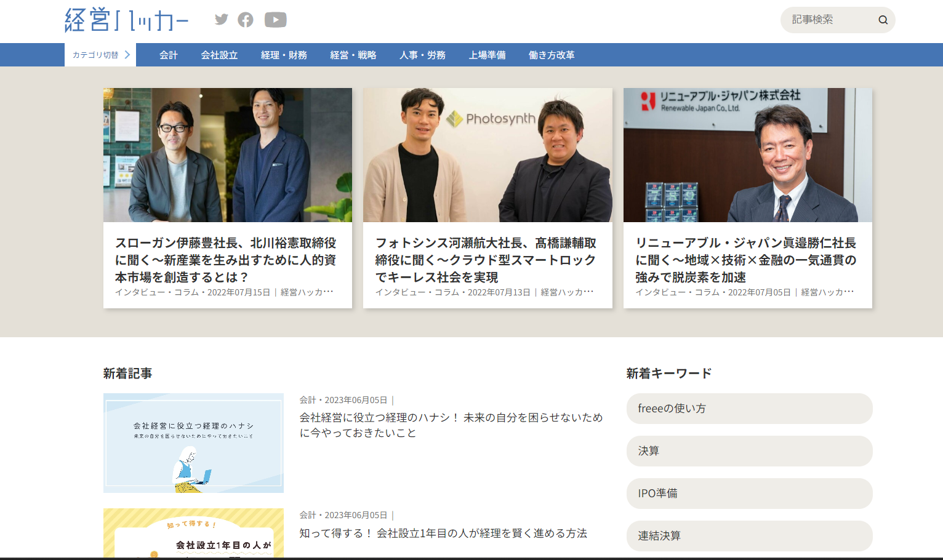
Task: Read the フォトシンス河瀬航大社長 interview headline
Action: click(x=486, y=260)
